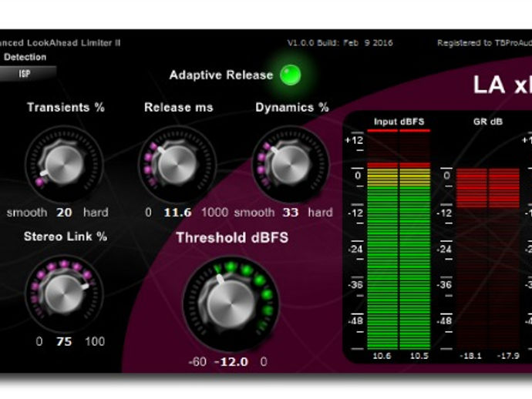Click the Input dBFS heading

pyautogui.click(x=399, y=122)
